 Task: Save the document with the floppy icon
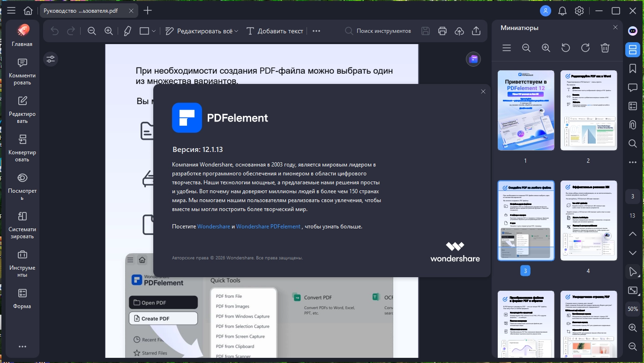tap(426, 31)
